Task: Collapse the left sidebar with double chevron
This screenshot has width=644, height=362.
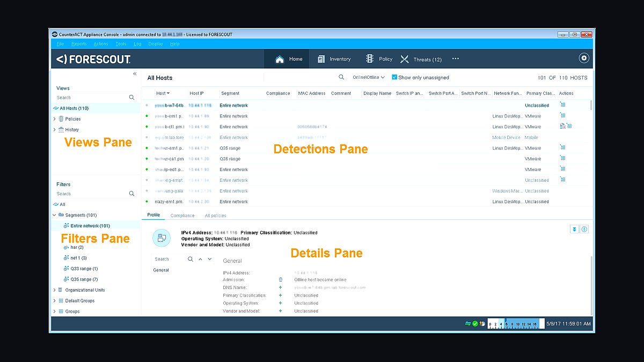Action: [135, 74]
